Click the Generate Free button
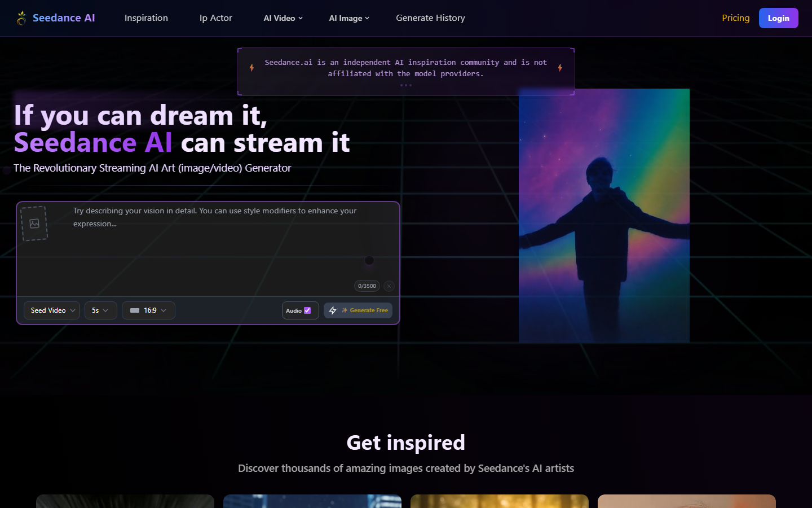The height and width of the screenshot is (508, 812). pyautogui.click(x=358, y=310)
